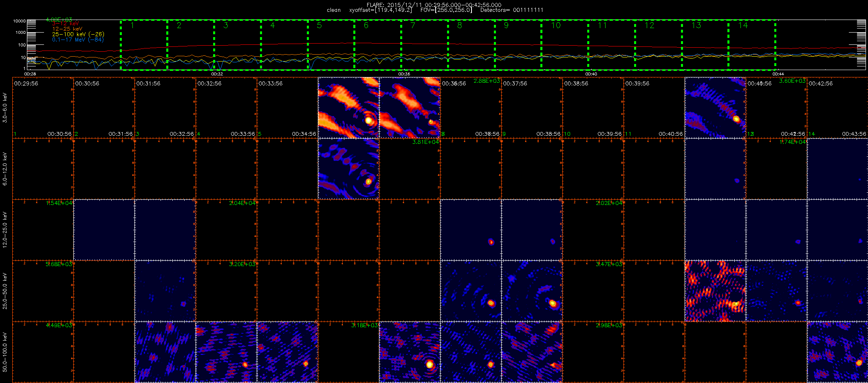The image size is (868, 383).
Task: Open the 3.0-6.0 keV map with concentric rings
Action: coord(348,108)
